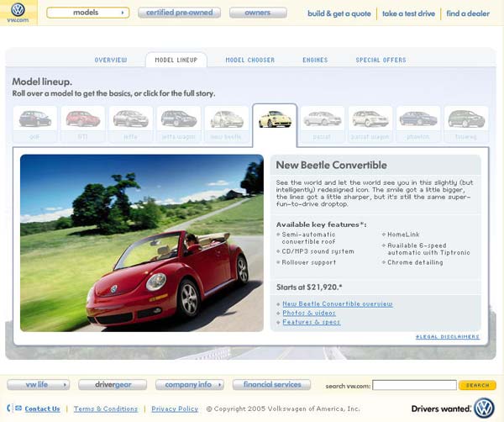This screenshot has height=422, width=504.
Task: Click build & get a quote
Action: coord(339,13)
